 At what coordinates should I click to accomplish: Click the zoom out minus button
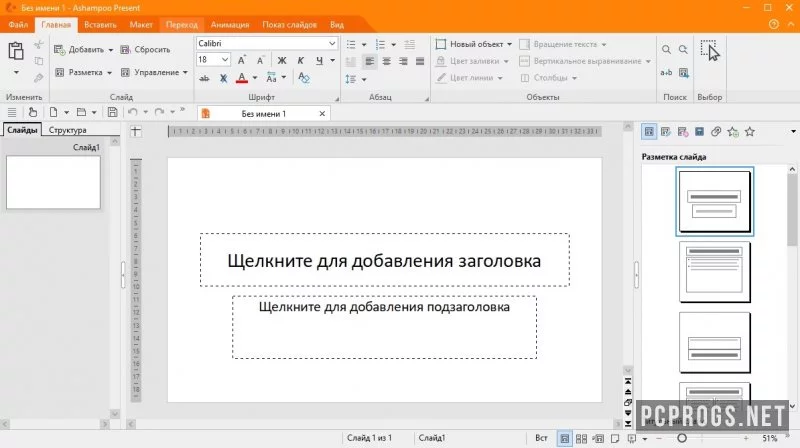pos(659,438)
